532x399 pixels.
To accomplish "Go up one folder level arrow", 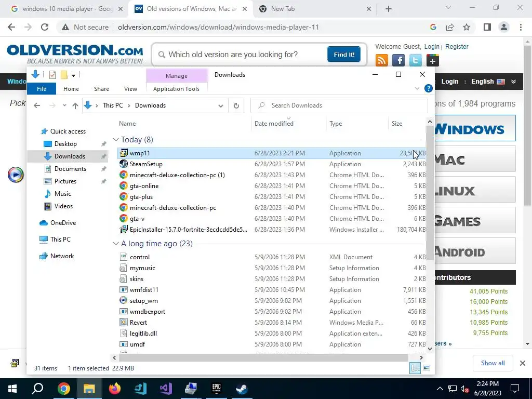I will (x=75, y=105).
